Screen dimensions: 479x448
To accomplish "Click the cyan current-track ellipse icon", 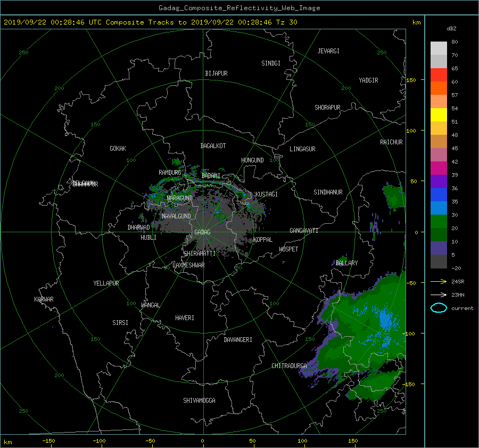I will tap(439, 308).
